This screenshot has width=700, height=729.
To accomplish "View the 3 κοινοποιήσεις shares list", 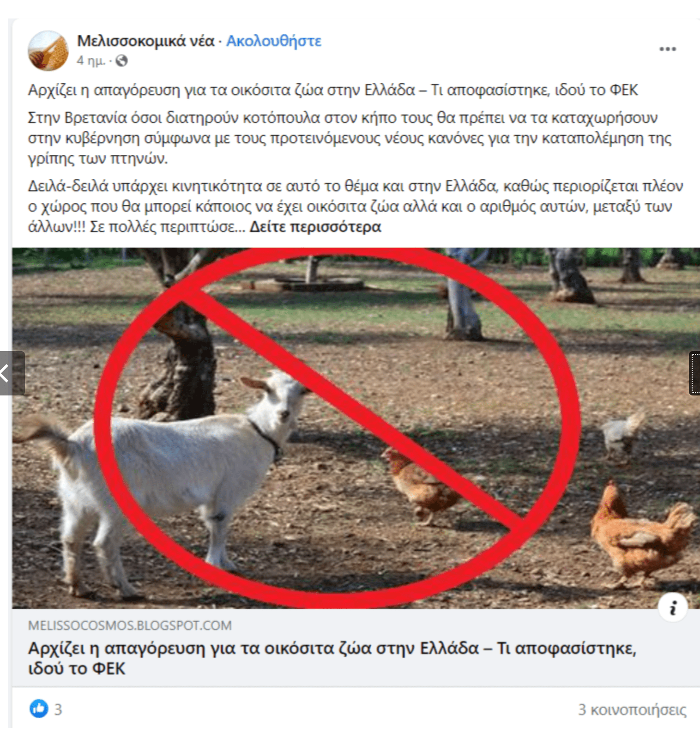I will point(632,710).
